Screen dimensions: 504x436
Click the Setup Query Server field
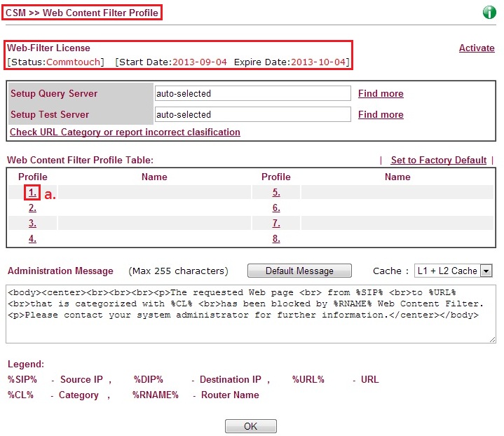[x=252, y=94]
